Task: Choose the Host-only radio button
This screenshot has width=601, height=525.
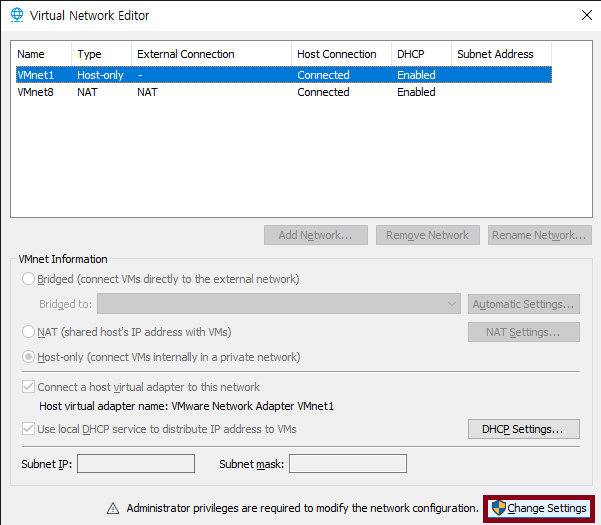Action: (28, 357)
